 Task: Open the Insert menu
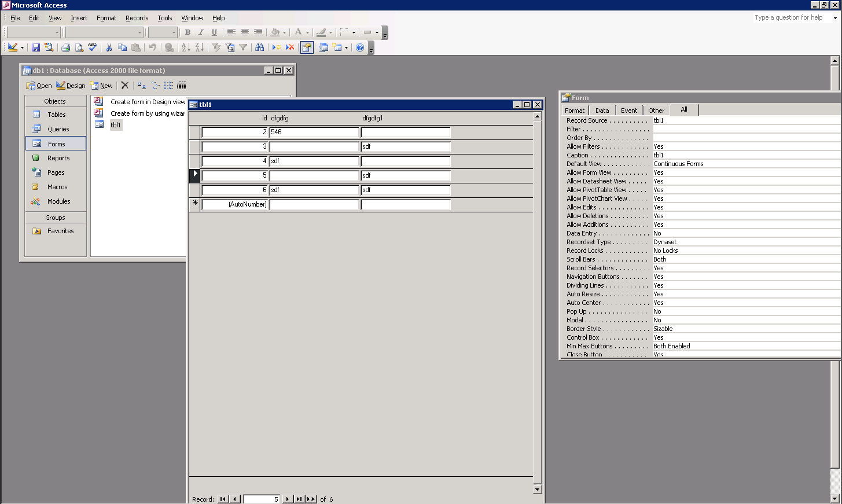[x=79, y=18]
